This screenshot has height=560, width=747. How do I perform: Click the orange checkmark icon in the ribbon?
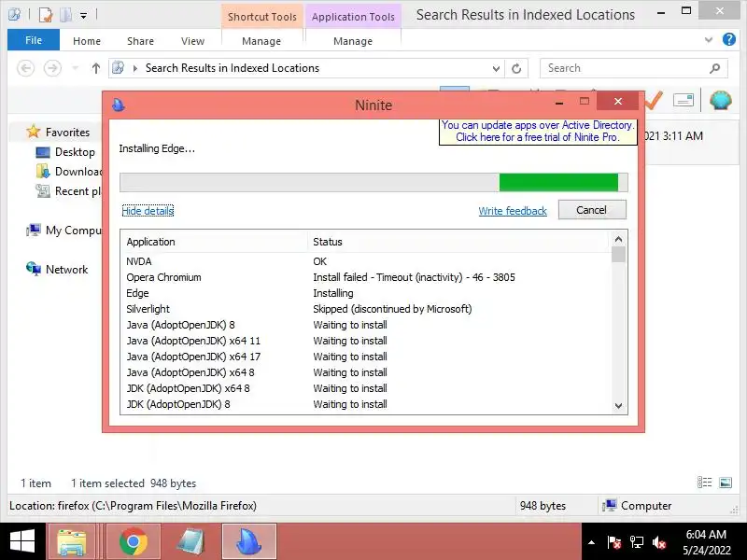654,101
